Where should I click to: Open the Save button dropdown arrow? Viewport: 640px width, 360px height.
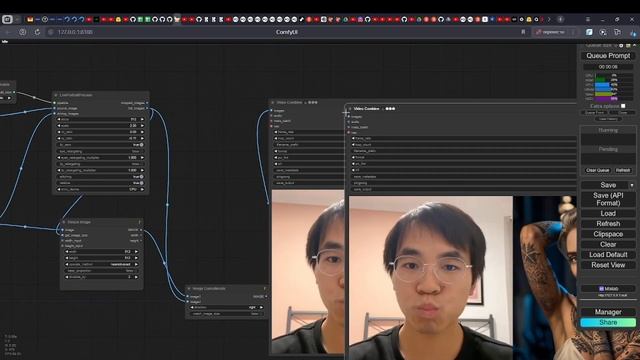(x=631, y=185)
